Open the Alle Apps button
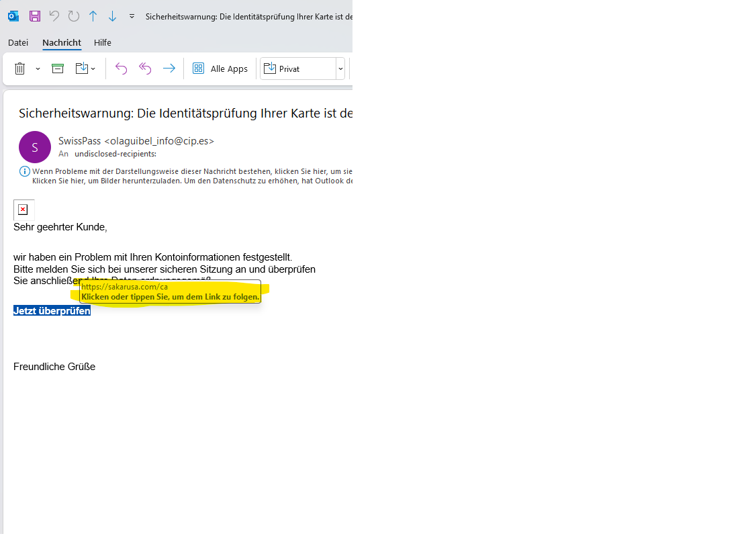The image size is (756, 540). pos(220,69)
